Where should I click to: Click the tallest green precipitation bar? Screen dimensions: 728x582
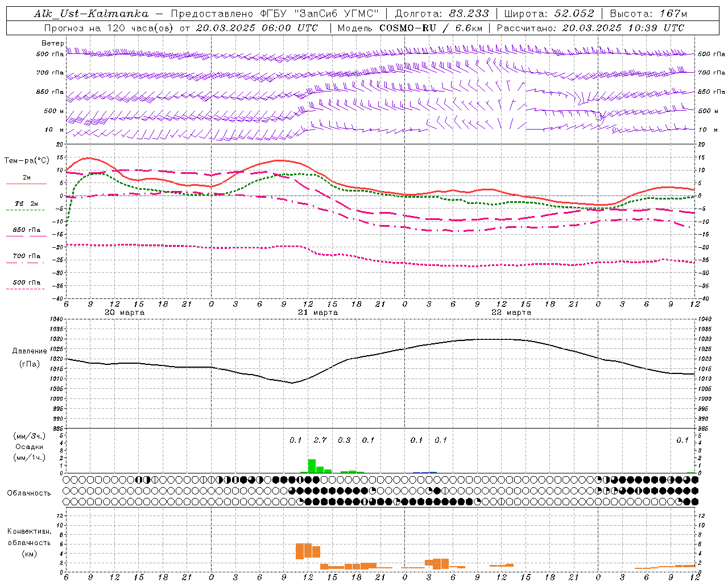tap(312, 465)
